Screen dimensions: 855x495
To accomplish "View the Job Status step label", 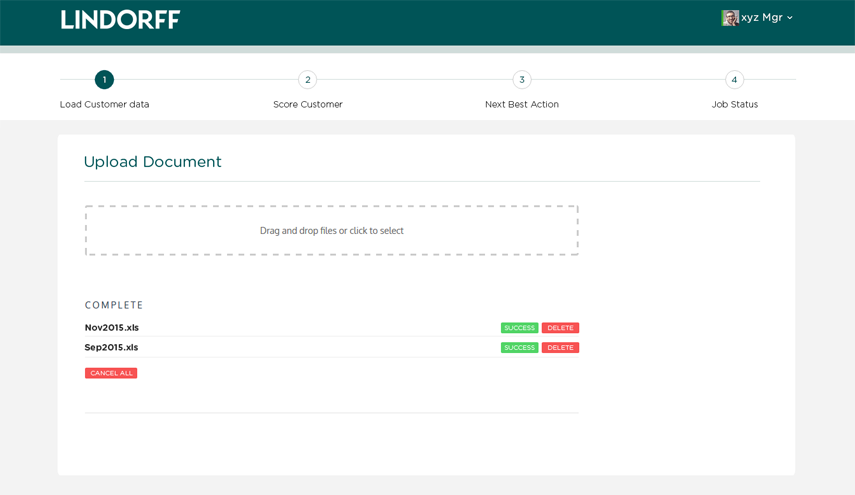I will [x=734, y=104].
